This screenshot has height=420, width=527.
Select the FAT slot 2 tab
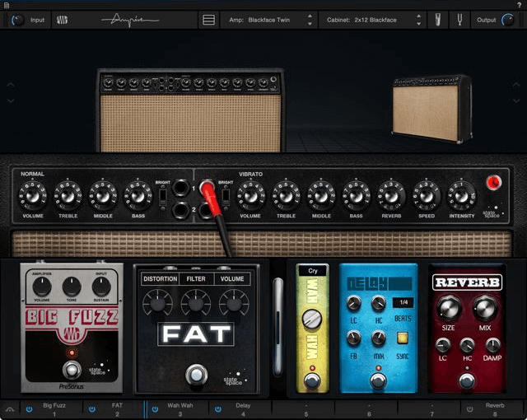[x=114, y=409]
